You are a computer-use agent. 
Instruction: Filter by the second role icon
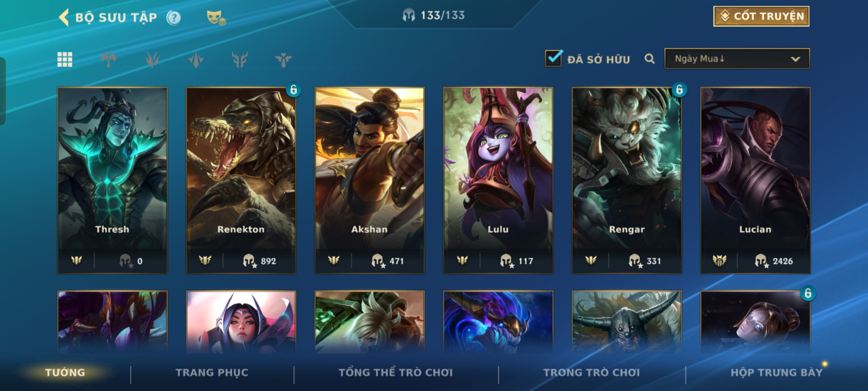point(152,60)
